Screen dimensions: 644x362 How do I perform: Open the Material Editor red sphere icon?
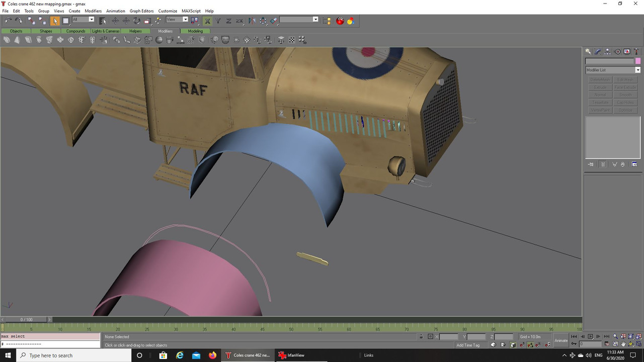tap(340, 21)
